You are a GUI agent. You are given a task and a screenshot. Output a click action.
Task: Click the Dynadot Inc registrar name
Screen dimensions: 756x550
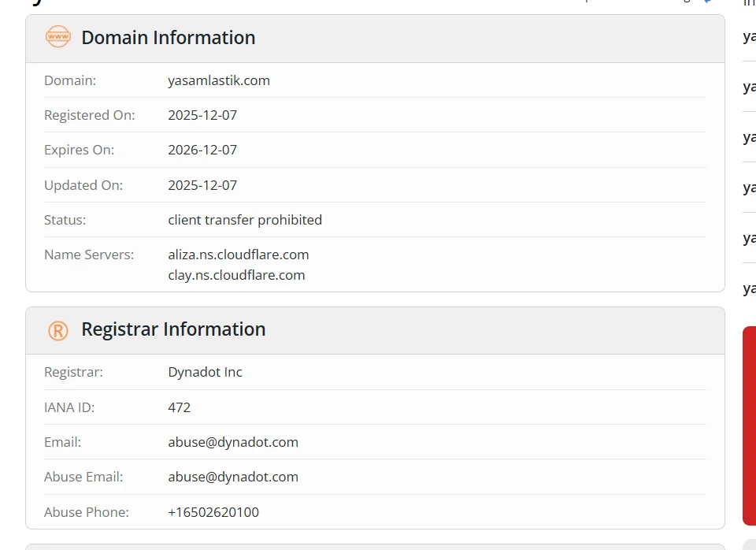click(205, 372)
